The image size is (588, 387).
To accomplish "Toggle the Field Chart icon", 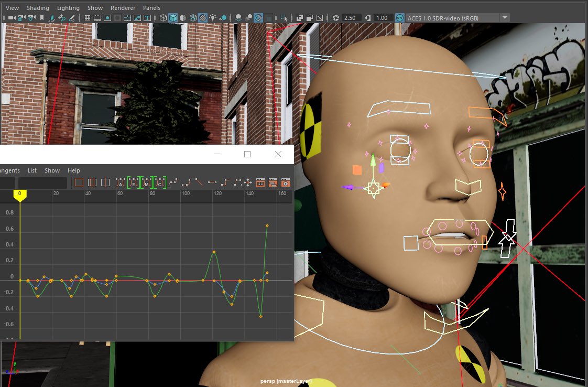I will pos(127,18).
